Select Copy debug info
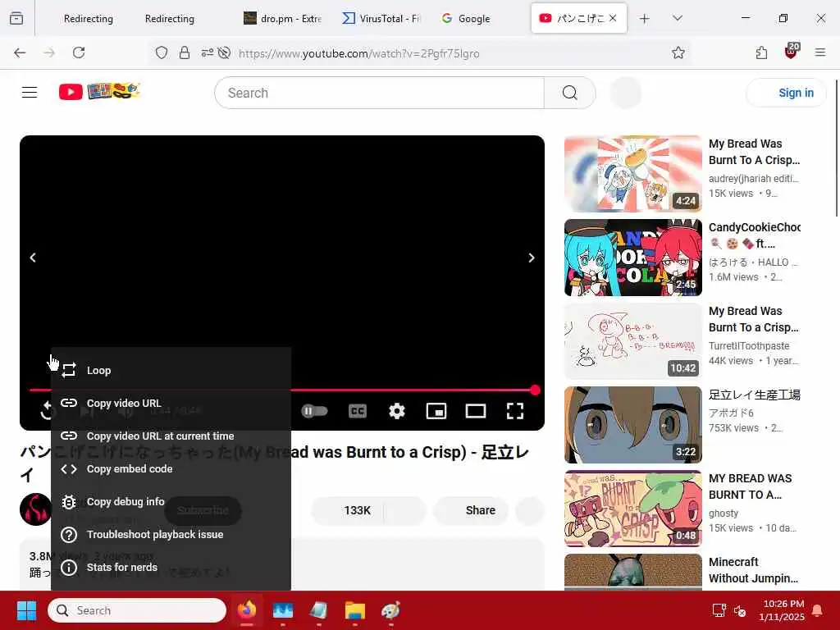Viewport: 840px width, 630px height. click(x=171, y=501)
